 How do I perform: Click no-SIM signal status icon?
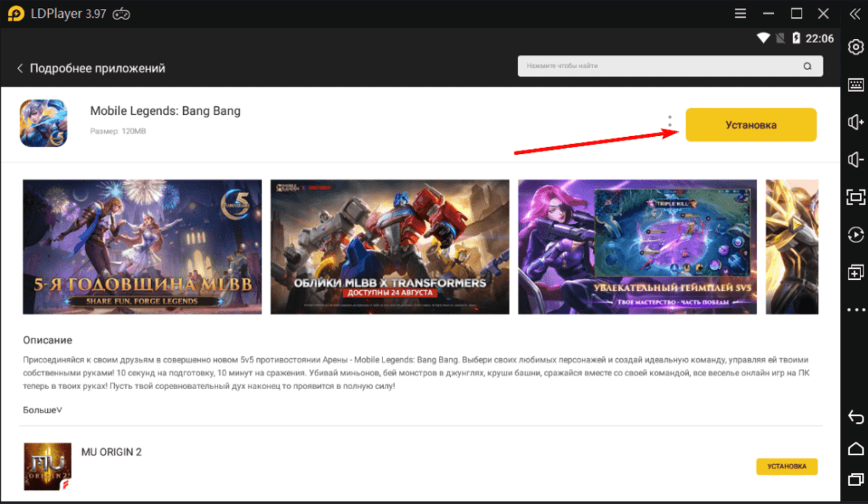(780, 38)
